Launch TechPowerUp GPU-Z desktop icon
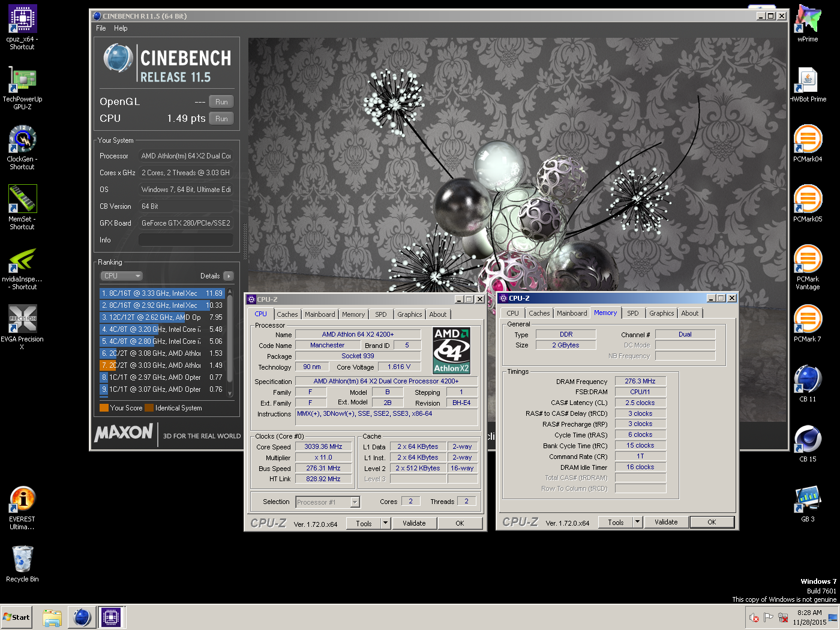The height and width of the screenshot is (630, 840). point(22,88)
